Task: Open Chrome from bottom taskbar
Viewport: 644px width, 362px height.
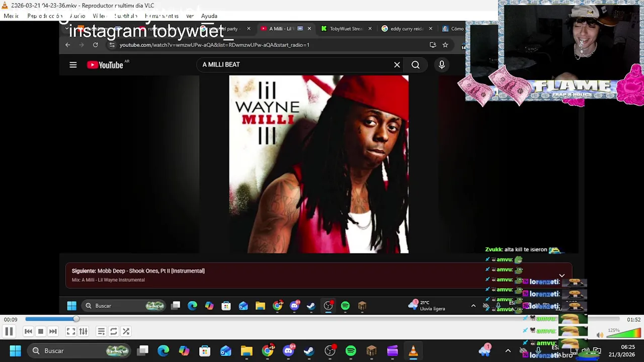Action: [268, 351]
